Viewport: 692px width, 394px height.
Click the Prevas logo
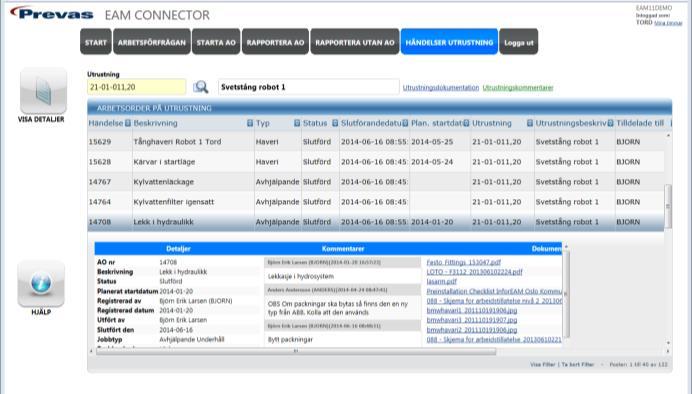point(52,13)
